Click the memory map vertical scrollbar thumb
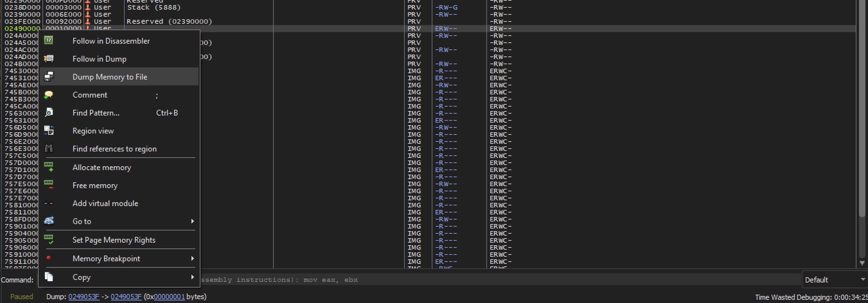Viewport: 868px width, 303px height. click(862, 108)
